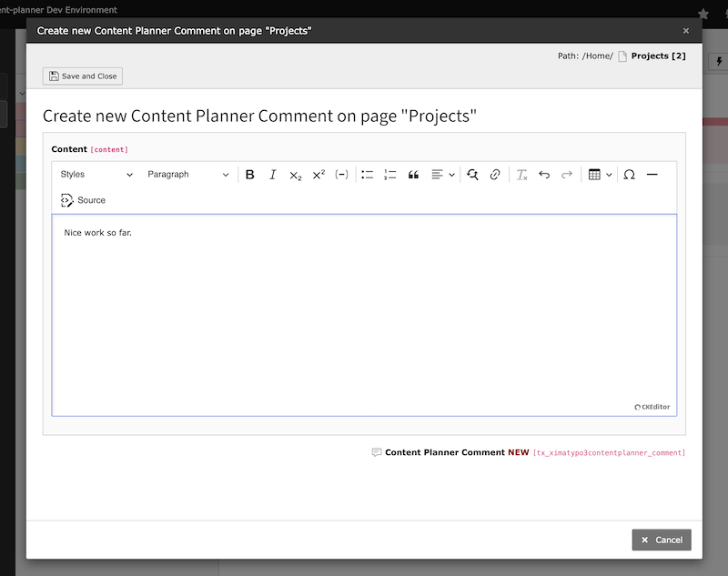The width and height of the screenshot is (728, 576).
Task: Apply subscript to text
Action: (294, 174)
